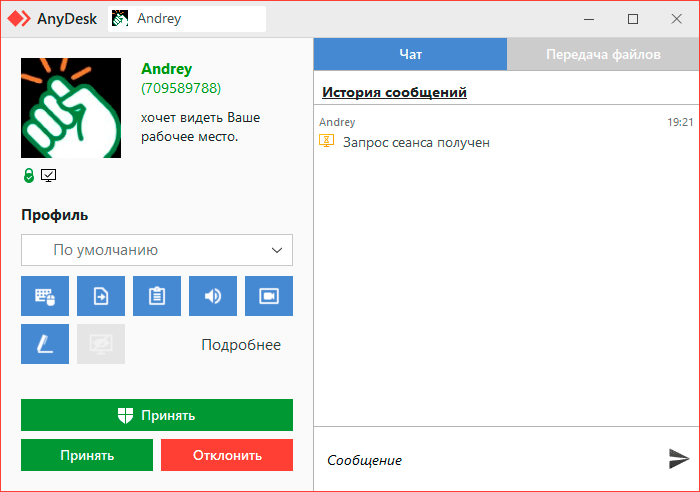Click the monitor status icon under avatar
Screen dimensions: 700x492
pyautogui.click(x=48, y=175)
